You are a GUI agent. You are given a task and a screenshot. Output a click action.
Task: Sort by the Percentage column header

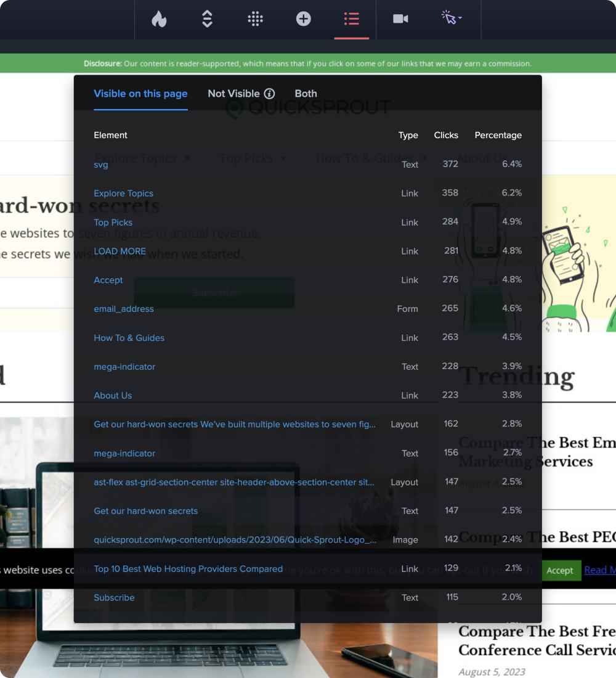coord(498,135)
